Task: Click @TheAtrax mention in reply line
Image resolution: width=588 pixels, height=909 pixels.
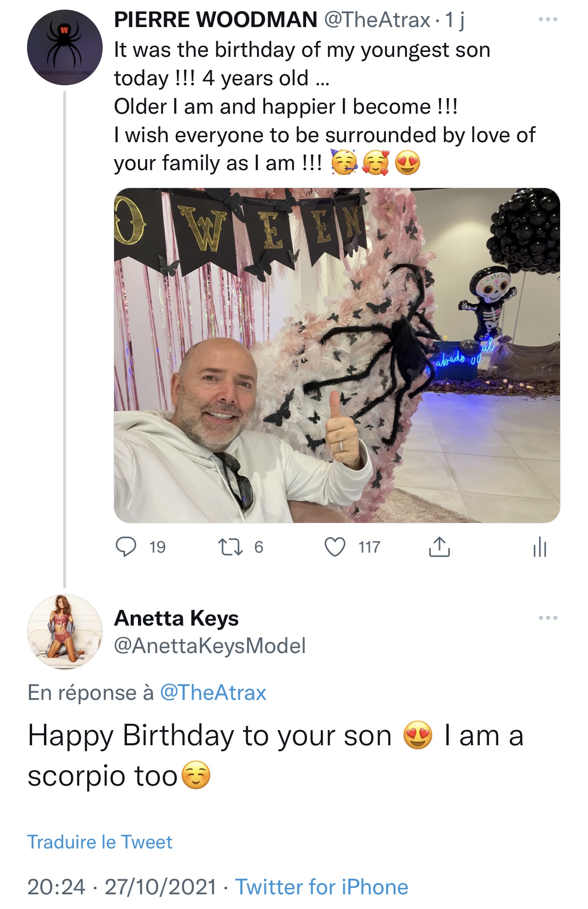Action: click(x=213, y=693)
